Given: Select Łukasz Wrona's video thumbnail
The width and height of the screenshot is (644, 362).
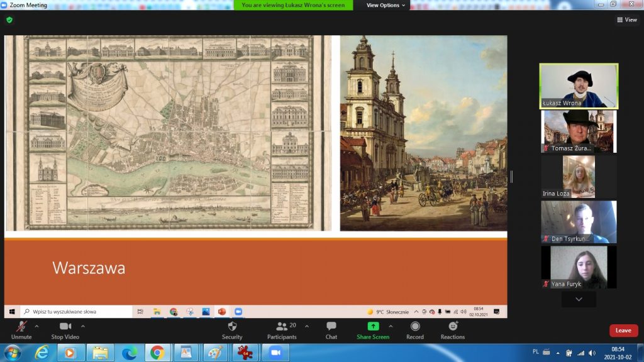Looking at the screenshot, I should pos(579,86).
